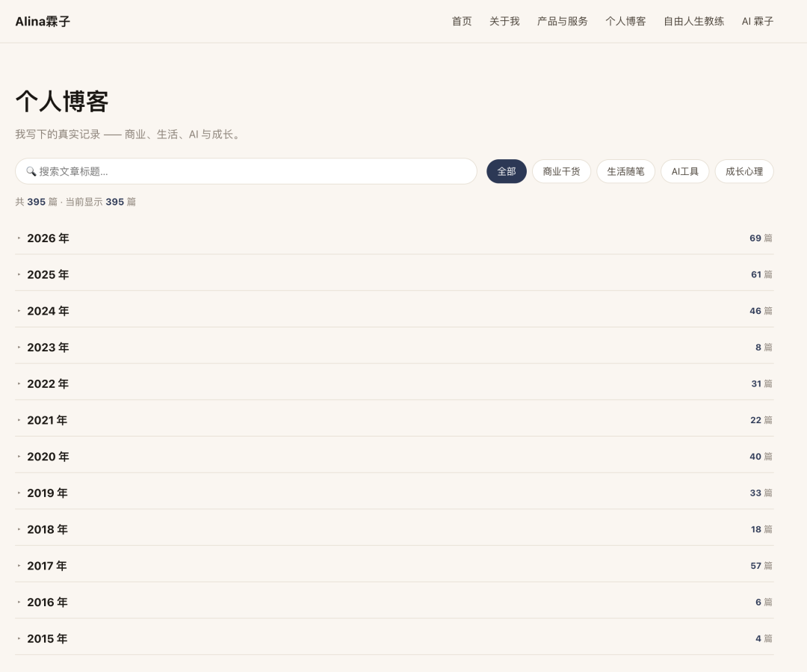Screen dimensions: 807x672
Task: Open 产品与服务 in top menu
Action: coord(563,21)
